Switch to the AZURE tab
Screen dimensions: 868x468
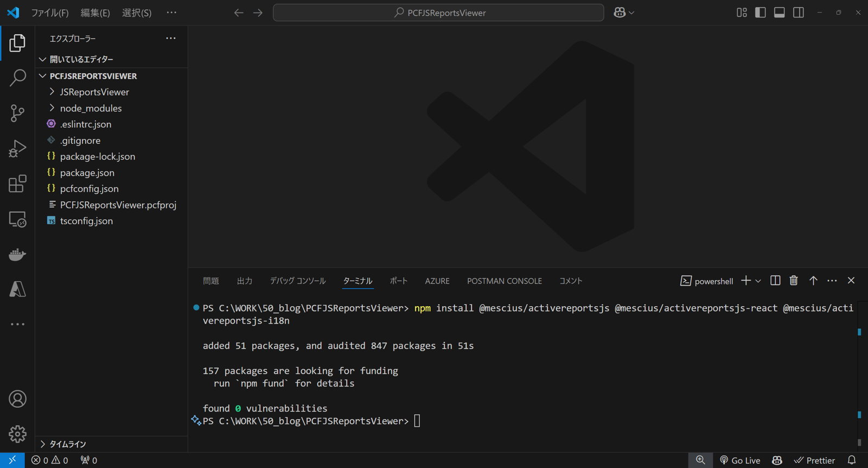click(x=437, y=281)
